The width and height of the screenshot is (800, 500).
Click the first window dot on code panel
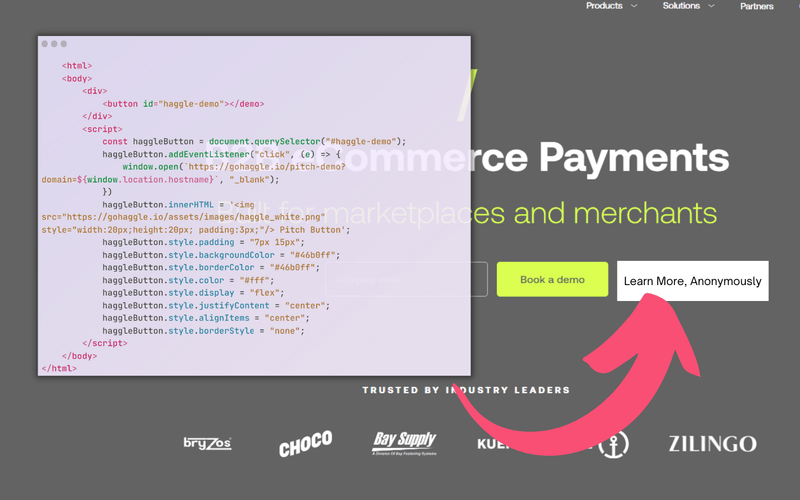pos(45,44)
